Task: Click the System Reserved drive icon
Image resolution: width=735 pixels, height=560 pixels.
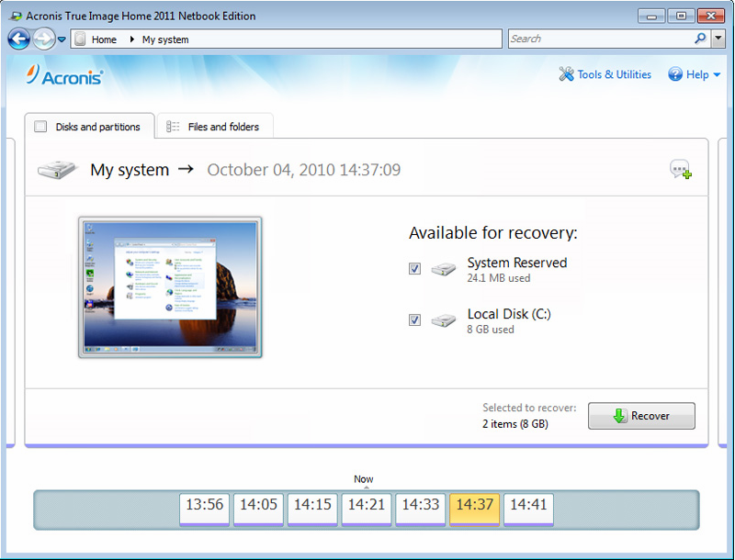Action: tap(444, 269)
